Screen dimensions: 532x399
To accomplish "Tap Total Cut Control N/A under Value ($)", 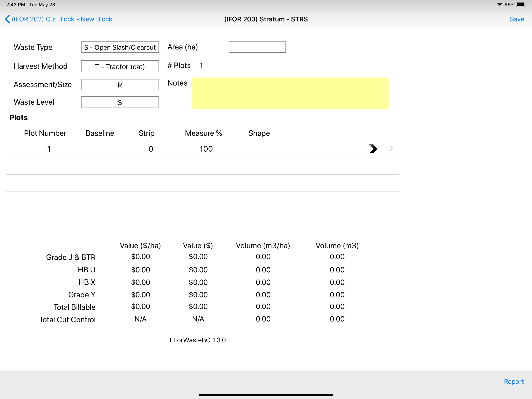I will point(198,319).
